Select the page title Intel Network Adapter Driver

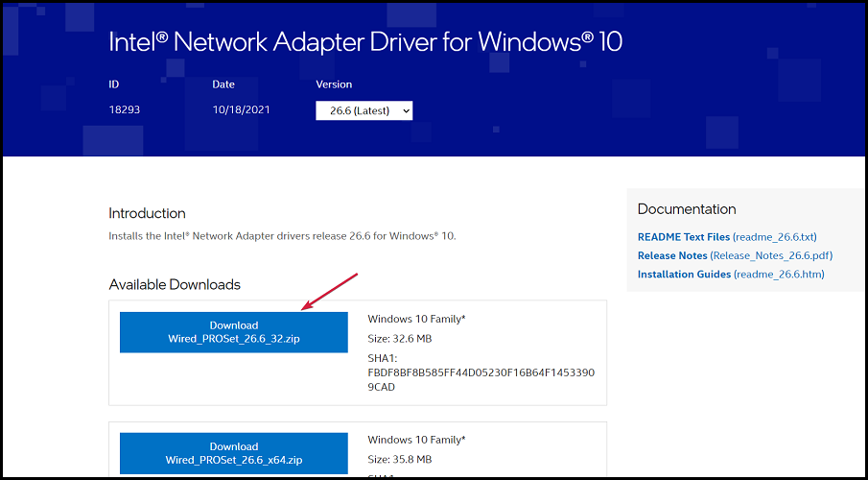pyautogui.click(x=365, y=41)
